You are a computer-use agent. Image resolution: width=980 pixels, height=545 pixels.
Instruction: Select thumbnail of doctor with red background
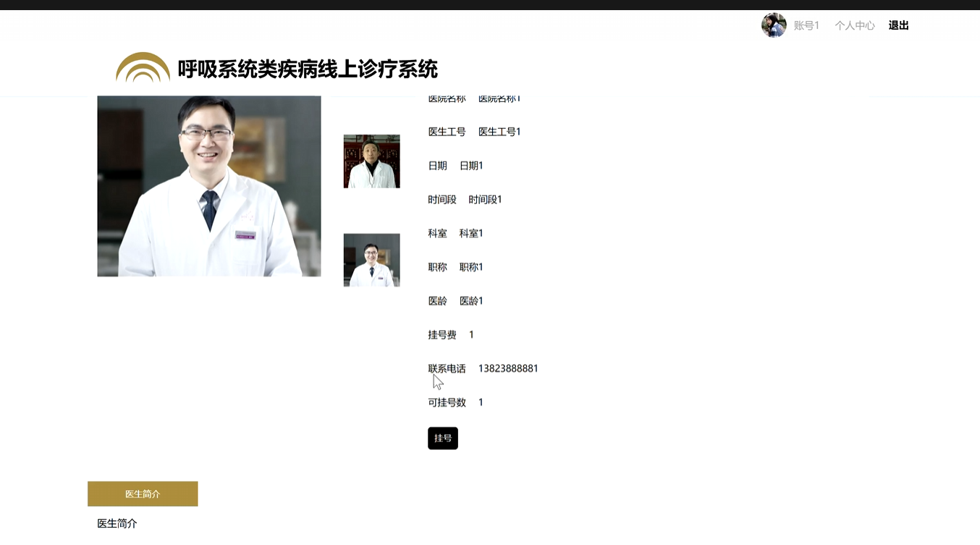coord(372,161)
